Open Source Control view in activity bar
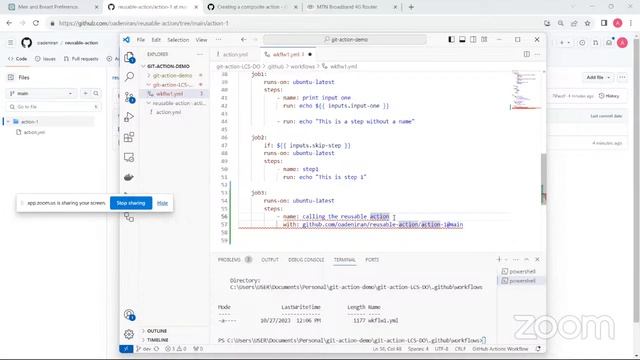640x360 pixels. click(x=129, y=97)
